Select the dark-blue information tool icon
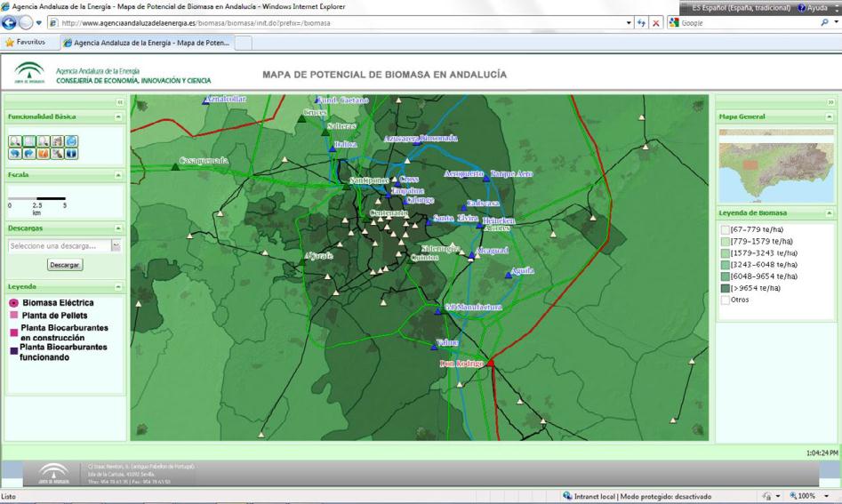Screen dimensions: 842x504 (71, 154)
